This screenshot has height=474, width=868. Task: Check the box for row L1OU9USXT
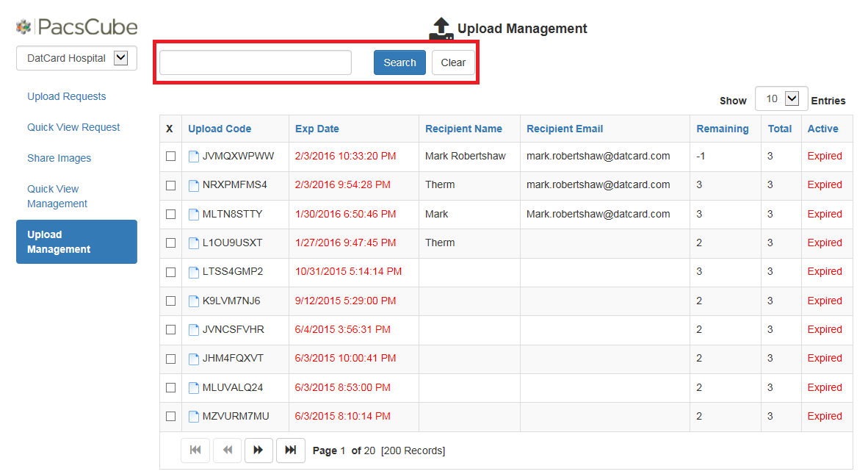(x=170, y=243)
